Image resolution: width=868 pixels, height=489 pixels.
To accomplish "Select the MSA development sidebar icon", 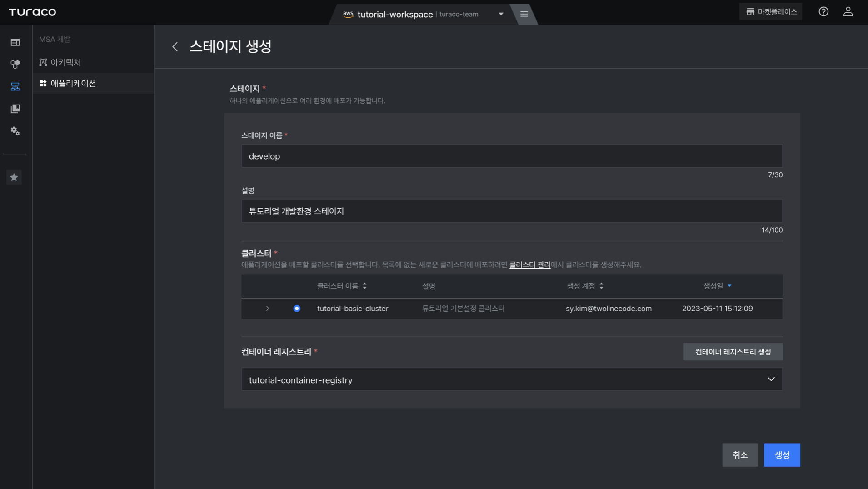I will click(15, 86).
